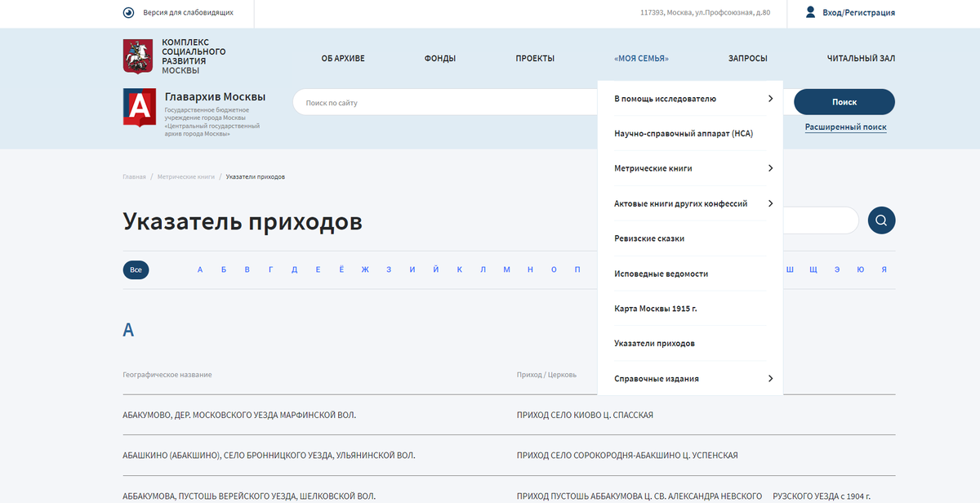Filter by letter А
Viewport: 980px width, 503px height.
pyautogui.click(x=200, y=269)
